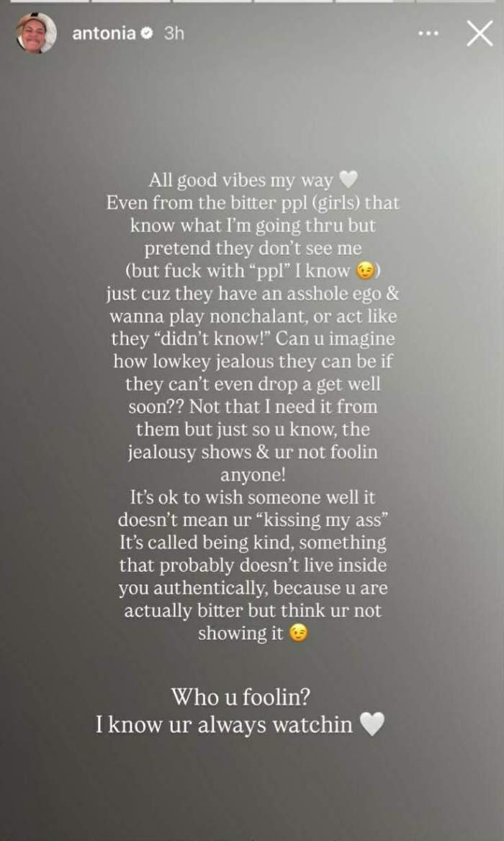Click the "I know ur always watchin" text
The height and width of the screenshot is (841, 504).
224,725
